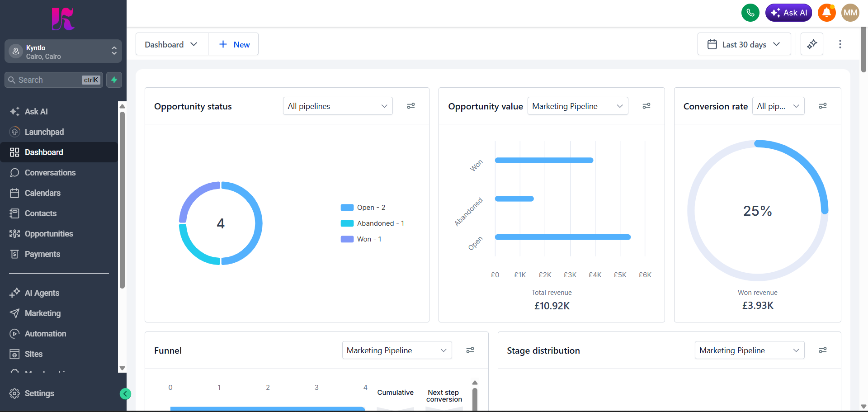Screen dimensions: 868x412
Task: Click the page scrollbar down arrow
Action: pyautogui.click(x=863, y=407)
